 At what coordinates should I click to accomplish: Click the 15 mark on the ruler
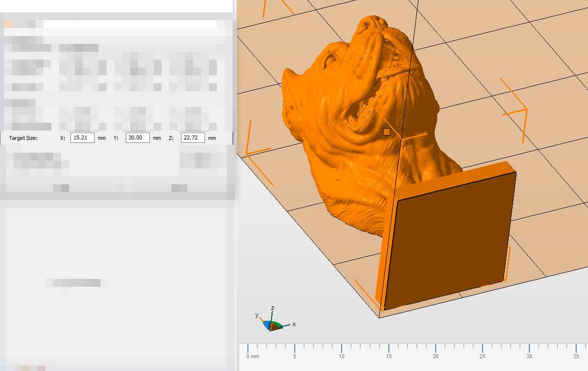click(389, 356)
